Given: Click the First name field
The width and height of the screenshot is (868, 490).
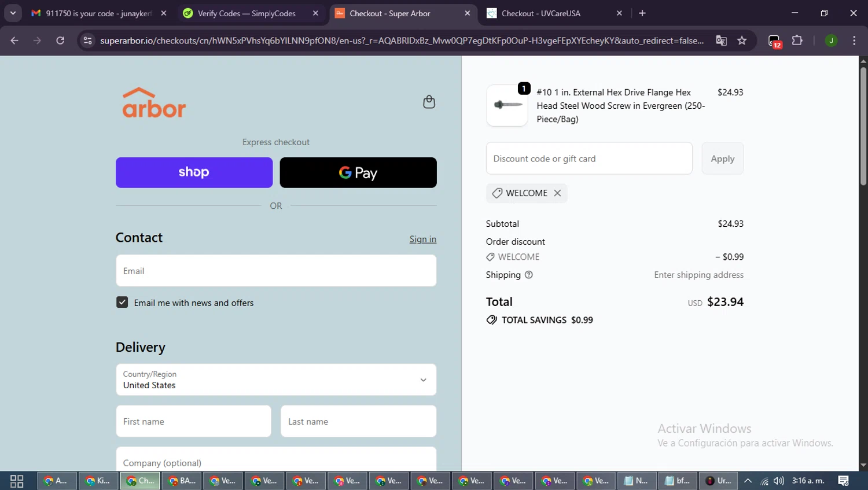Looking at the screenshot, I should (x=193, y=421).
